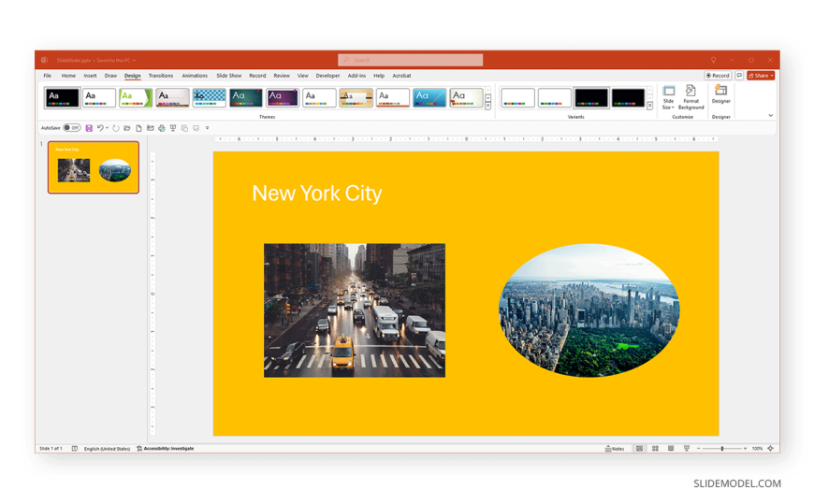Screen dimensions: 814x504
Task: Click the Open file folder icon
Action: coord(127,128)
